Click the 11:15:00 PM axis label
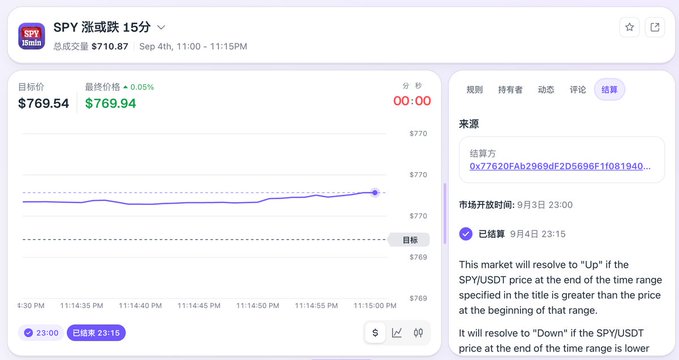Viewport: 679px width, 360px height. (375, 305)
